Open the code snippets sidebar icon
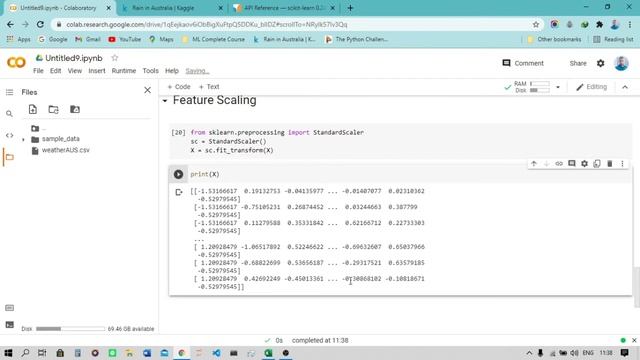 [9, 135]
